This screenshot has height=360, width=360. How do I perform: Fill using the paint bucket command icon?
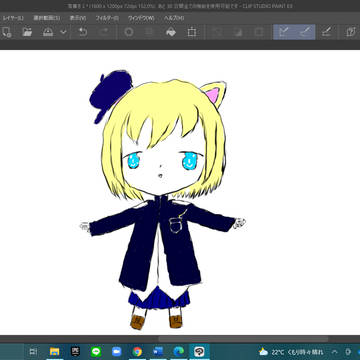click(171, 32)
